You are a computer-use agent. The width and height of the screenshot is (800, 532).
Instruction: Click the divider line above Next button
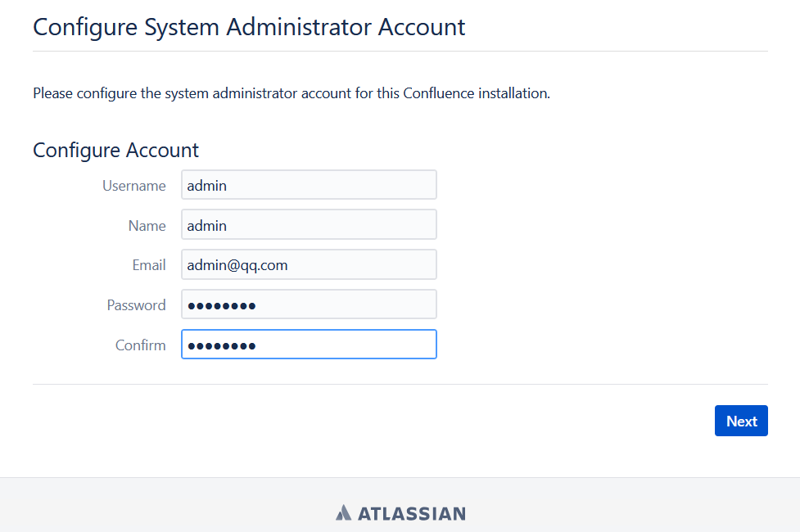pyautogui.click(x=400, y=384)
